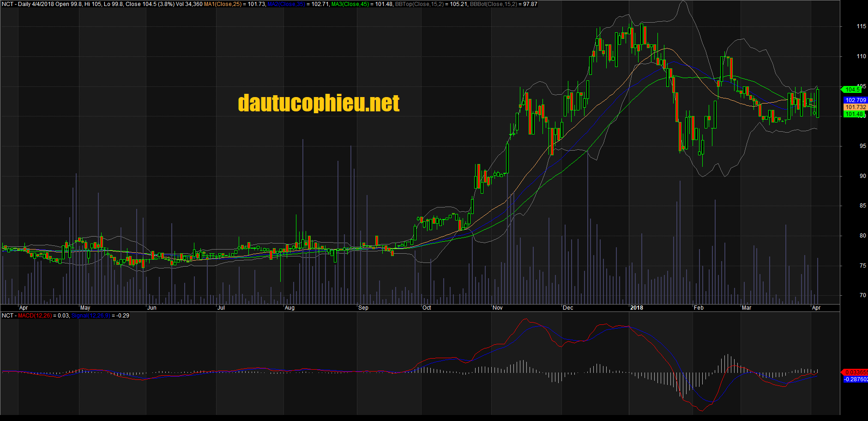Click the NCT Daily 4/4/2018 chart title
The width and height of the screenshot is (868, 421).
pyautogui.click(x=28, y=4)
